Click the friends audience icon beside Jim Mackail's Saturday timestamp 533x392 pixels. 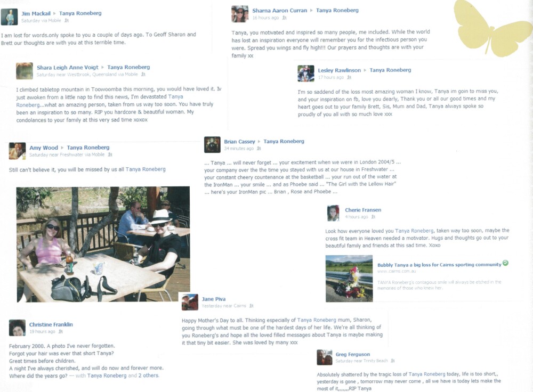[x=67, y=20]
